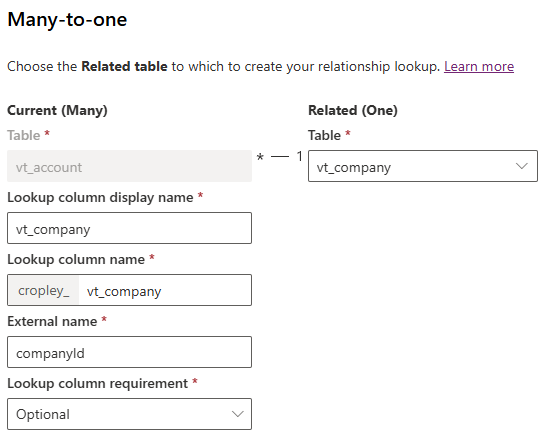Open the Optional requirement dropdown
Viewport: 545px width, 436px height.
coord(129,414)
